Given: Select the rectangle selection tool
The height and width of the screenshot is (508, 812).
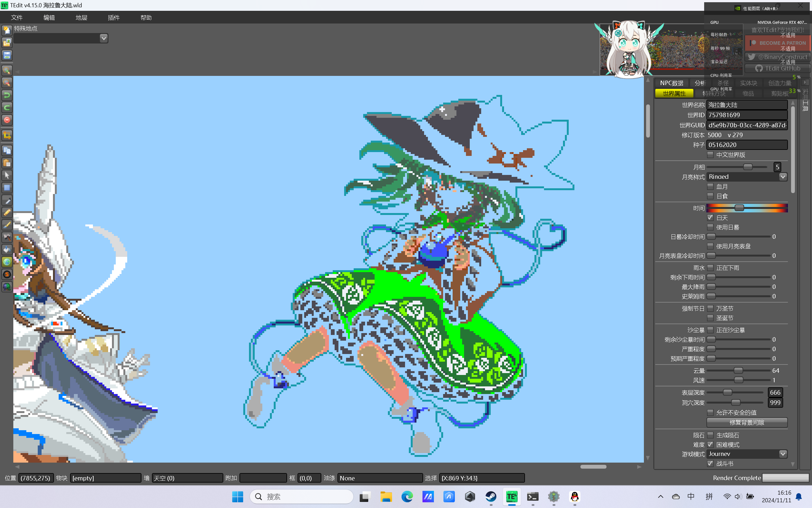Looking at the screenshot, I should click(7, 188).
